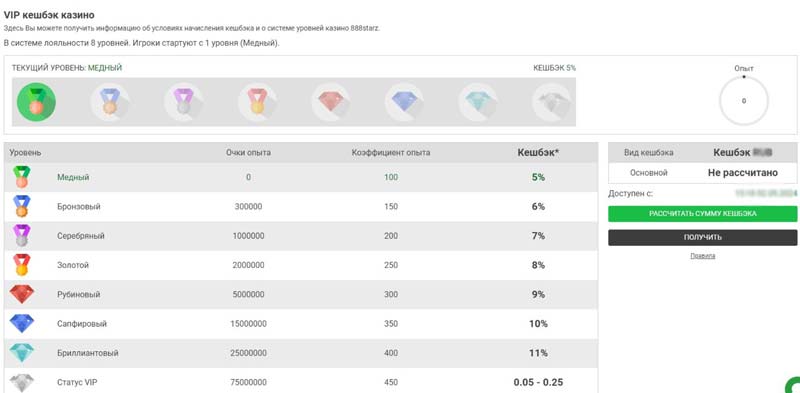
Task: Click the dark Получить button
Action: (x=703, y=237)
